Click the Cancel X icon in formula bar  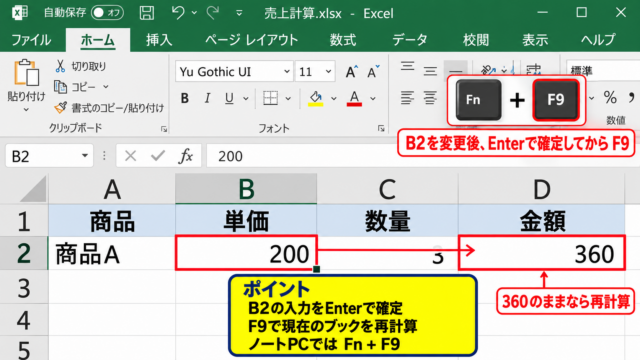pos(131,156)
